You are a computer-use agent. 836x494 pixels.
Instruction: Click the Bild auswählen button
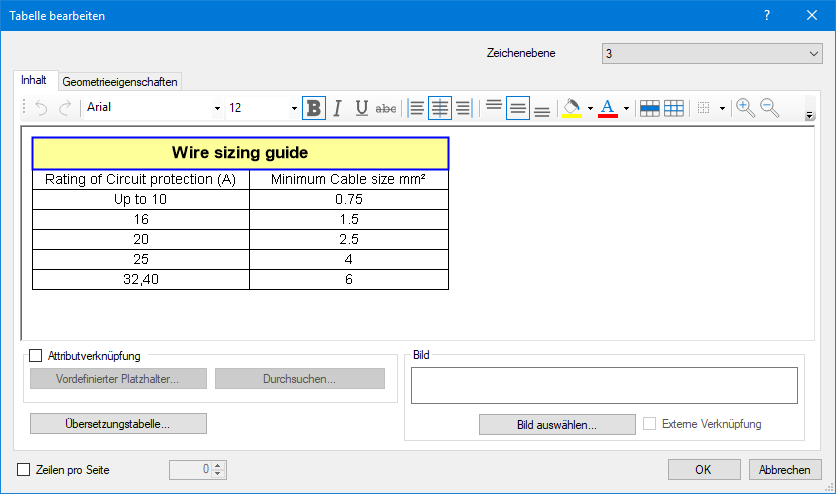tap(557, 425)
